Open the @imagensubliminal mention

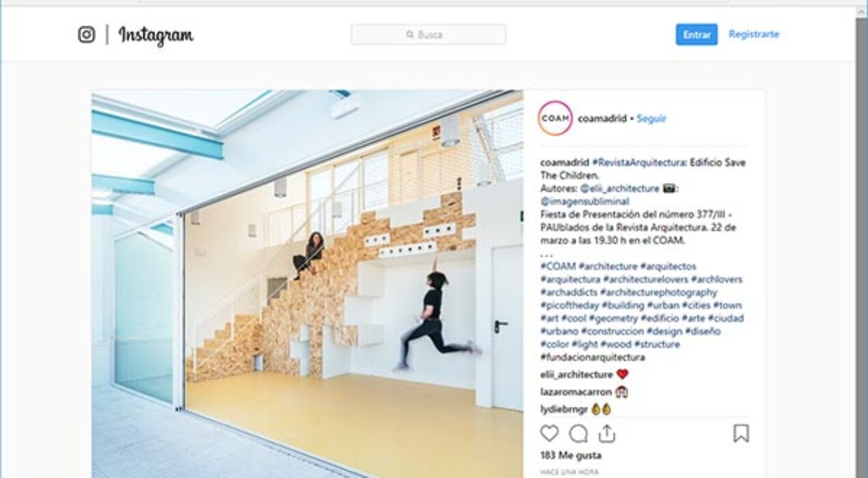tap(585, 201)
